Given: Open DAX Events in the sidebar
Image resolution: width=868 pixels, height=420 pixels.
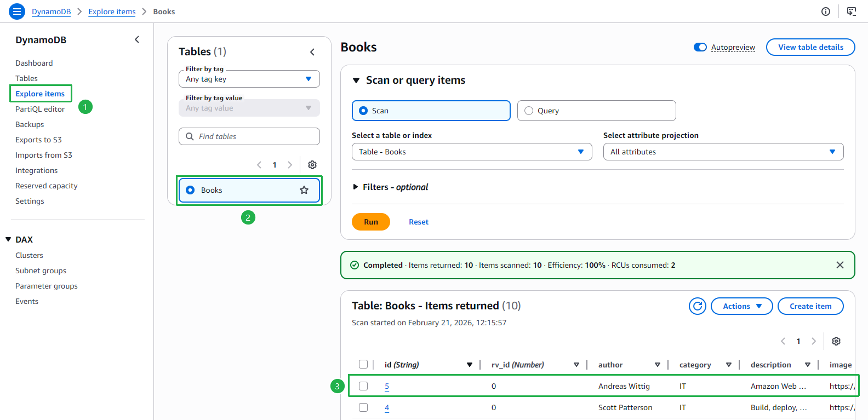Looking at the screenshot, I should click(x=27, y=301).
